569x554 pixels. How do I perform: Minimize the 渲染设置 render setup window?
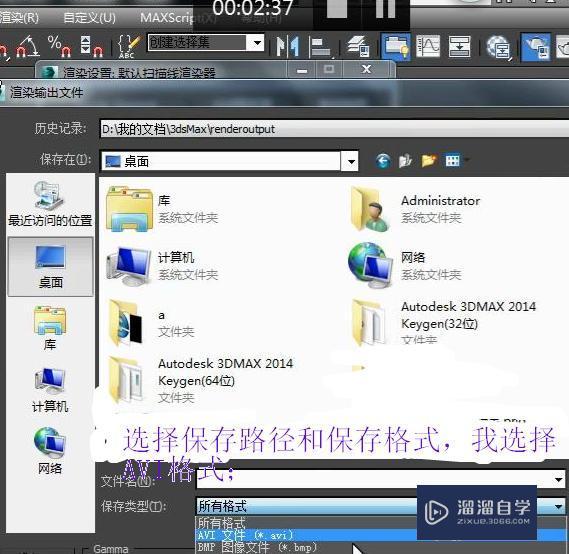(x=302, y=69)
